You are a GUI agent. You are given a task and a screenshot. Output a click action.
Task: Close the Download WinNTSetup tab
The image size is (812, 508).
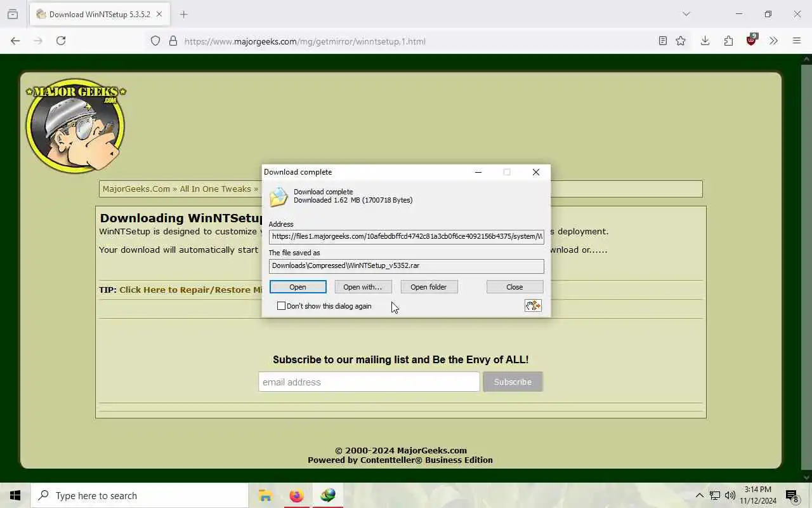[159, 14]
